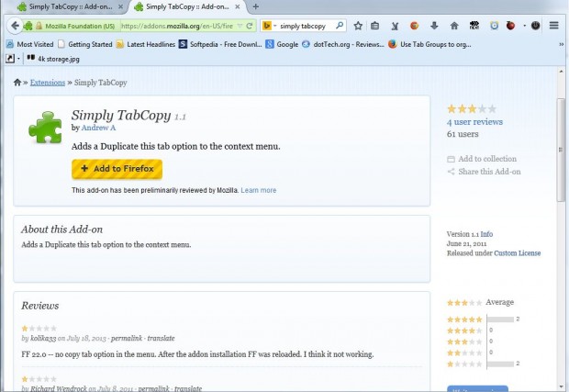Click the Add to Firefox button
569x392 pixels.
117,169
